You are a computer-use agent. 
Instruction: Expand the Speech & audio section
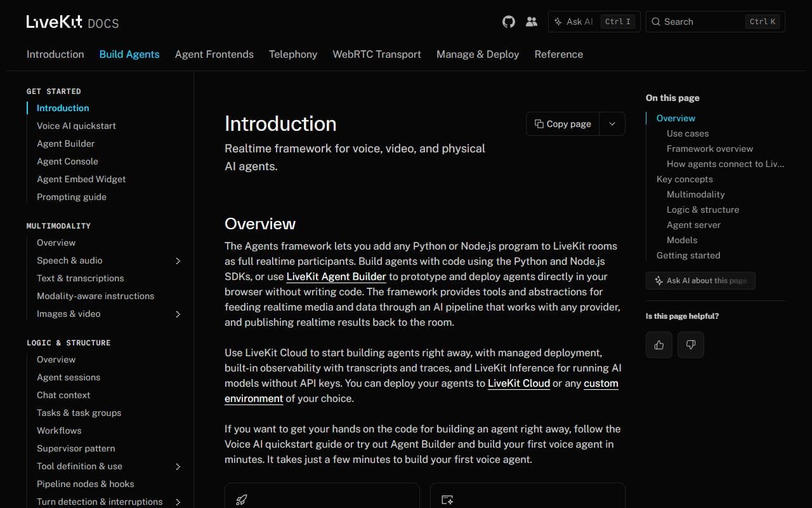pyautogui.click(x=178, y=261)
